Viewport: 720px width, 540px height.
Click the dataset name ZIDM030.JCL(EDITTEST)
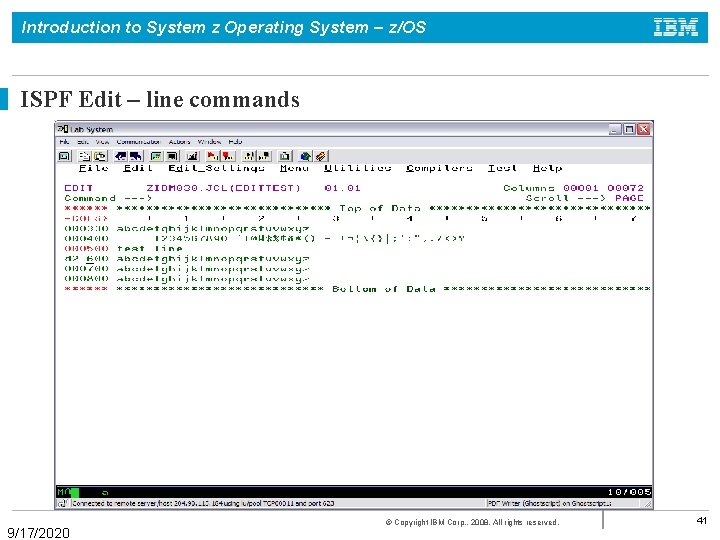pyautogui.click(x=223, y=188)
